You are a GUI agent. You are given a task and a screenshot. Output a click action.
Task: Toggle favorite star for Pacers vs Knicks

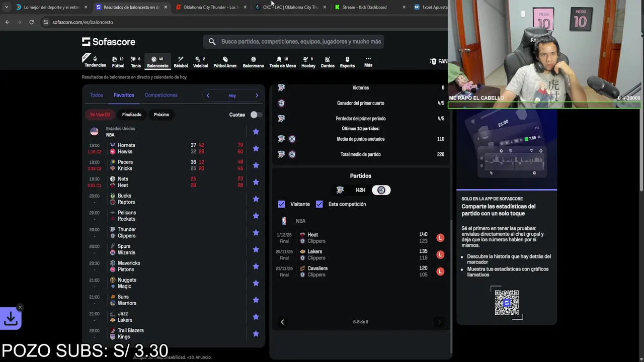(256, 165)
